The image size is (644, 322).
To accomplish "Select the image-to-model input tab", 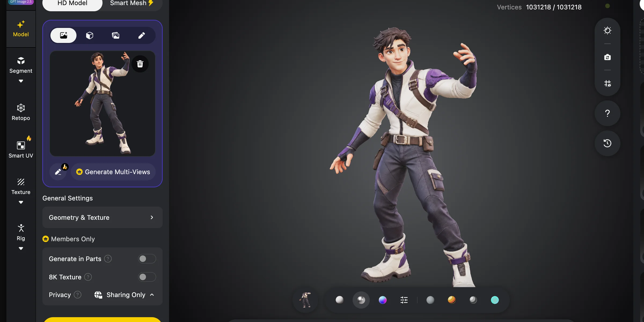I will [64, 35].
